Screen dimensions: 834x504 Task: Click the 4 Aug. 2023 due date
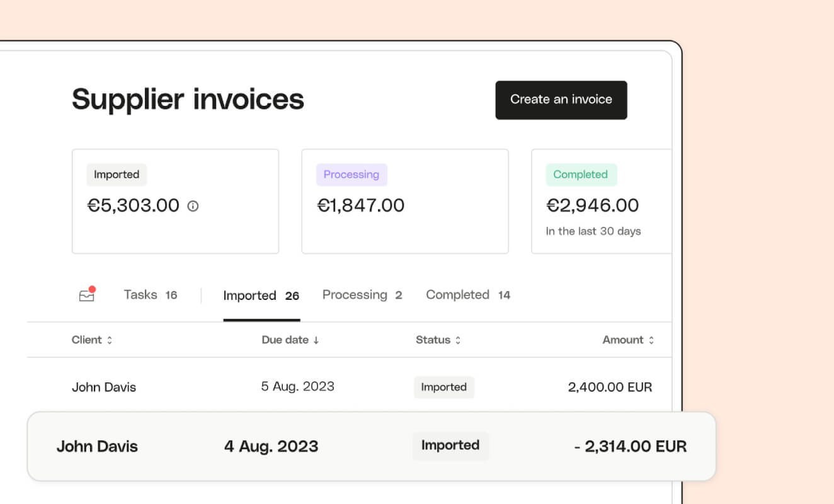tap(271, 446)
